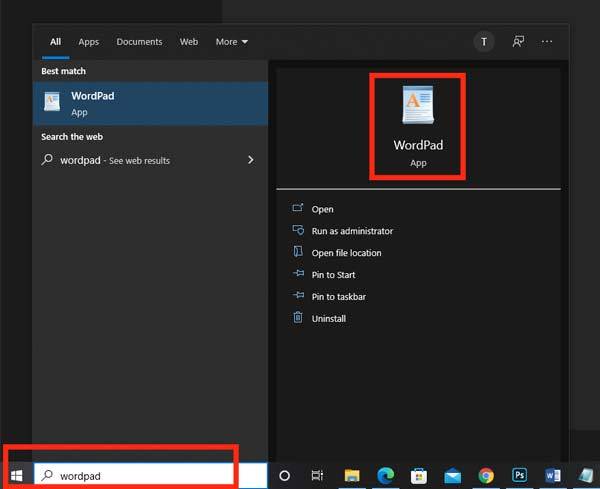The height and width of the screenshot is (489, 600).
Task: Launch Google Chrome from taskbar
Action: point(486,476)
